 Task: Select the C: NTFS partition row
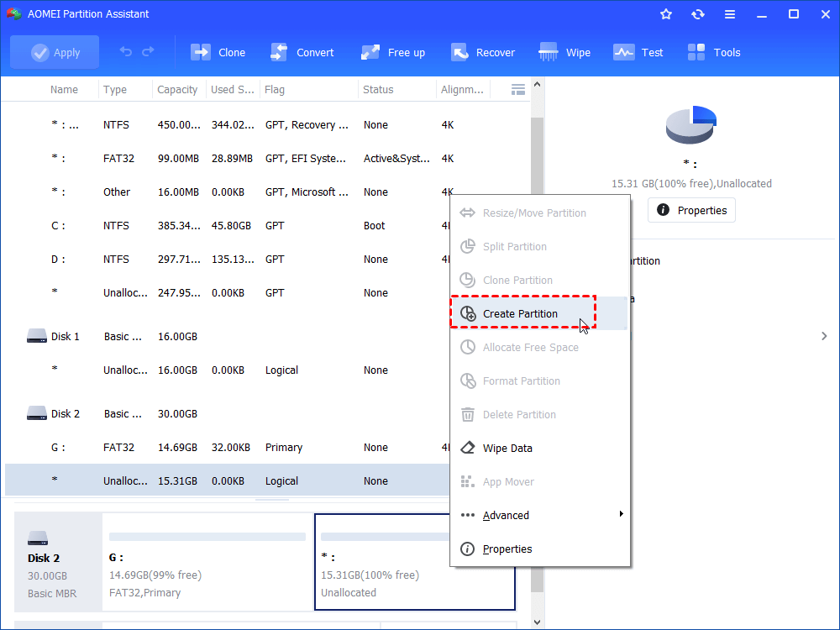tap(227, 225)
